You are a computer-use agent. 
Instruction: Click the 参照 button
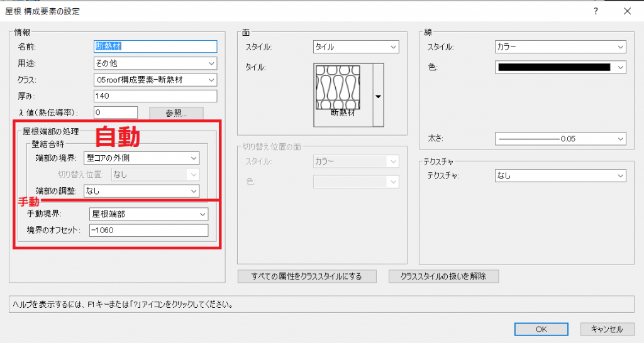(x=176, y=113)
